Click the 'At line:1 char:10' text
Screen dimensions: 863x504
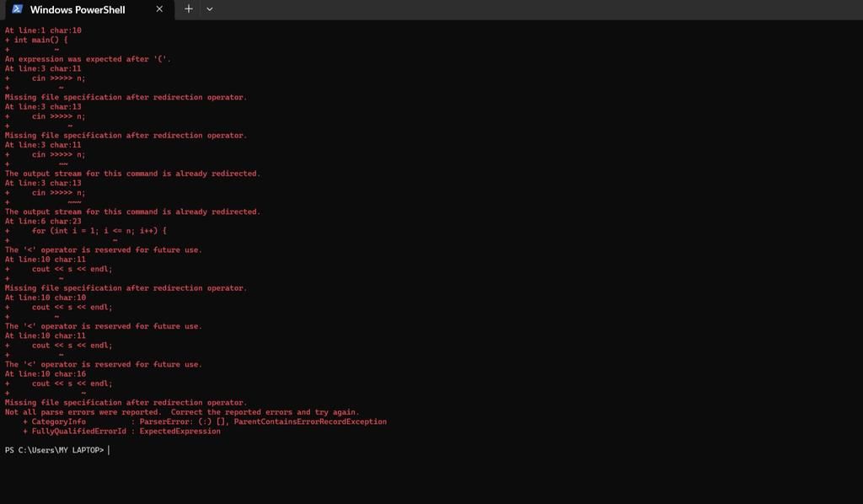[44, 29]
